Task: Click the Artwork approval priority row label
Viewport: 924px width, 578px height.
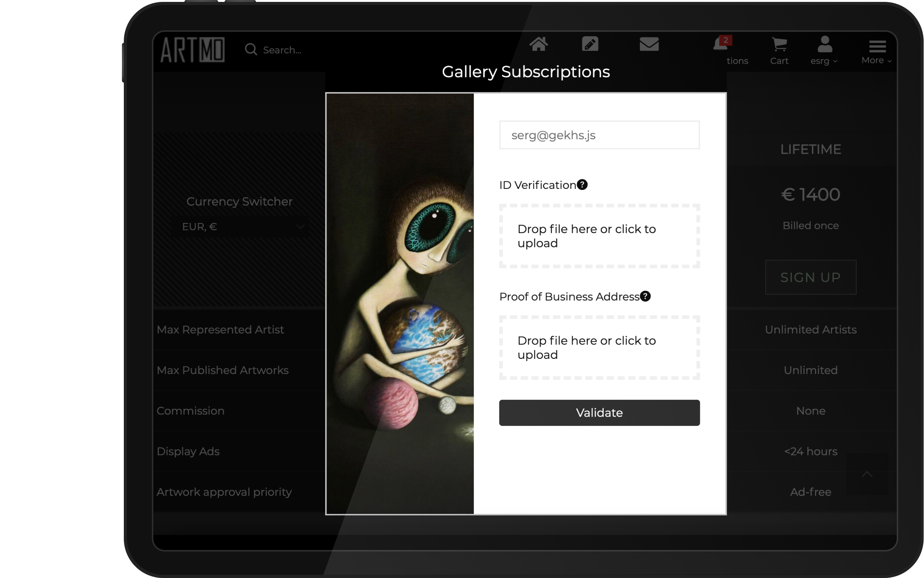Action: [x=224, y=492]
